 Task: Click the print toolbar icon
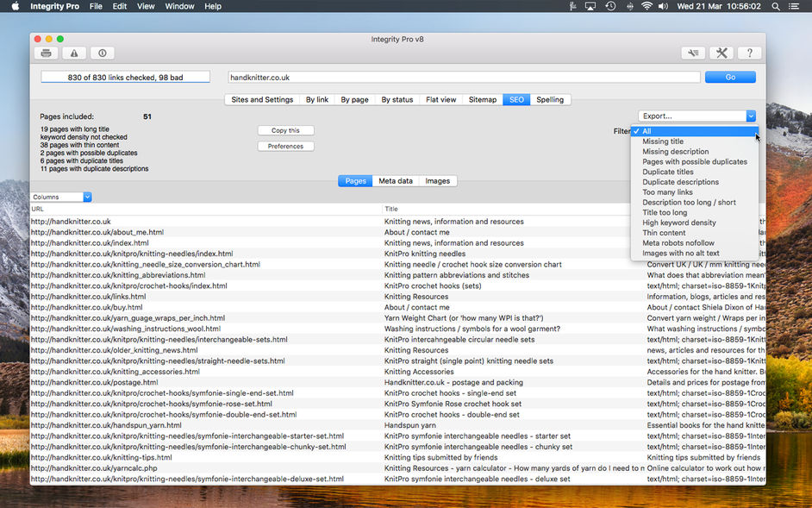(46, 53)
